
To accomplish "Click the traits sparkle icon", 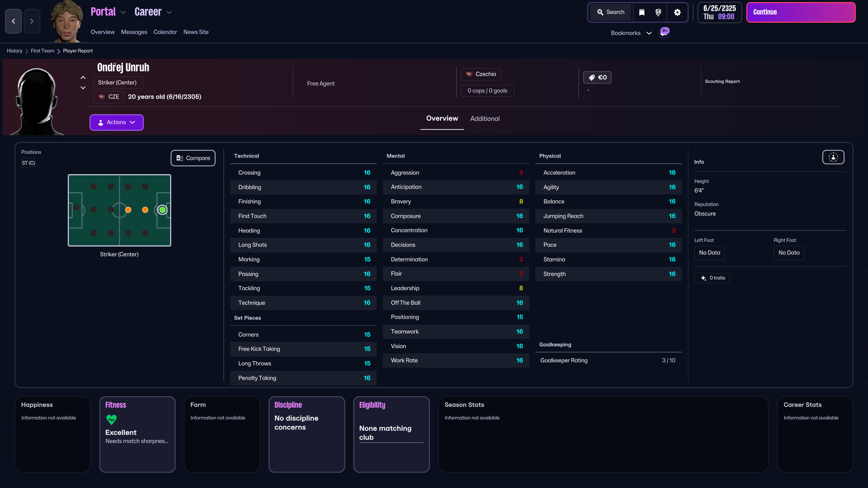I will (704, 278).
